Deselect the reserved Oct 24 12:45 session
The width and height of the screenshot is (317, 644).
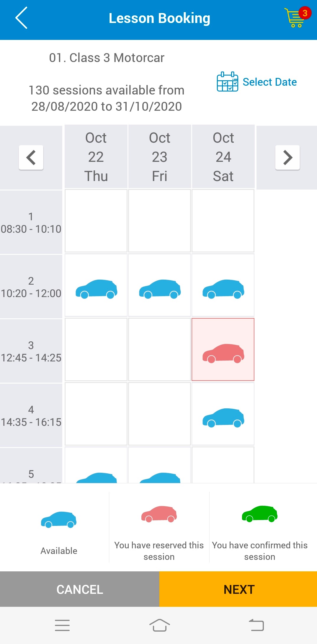[x=223, y=353]
